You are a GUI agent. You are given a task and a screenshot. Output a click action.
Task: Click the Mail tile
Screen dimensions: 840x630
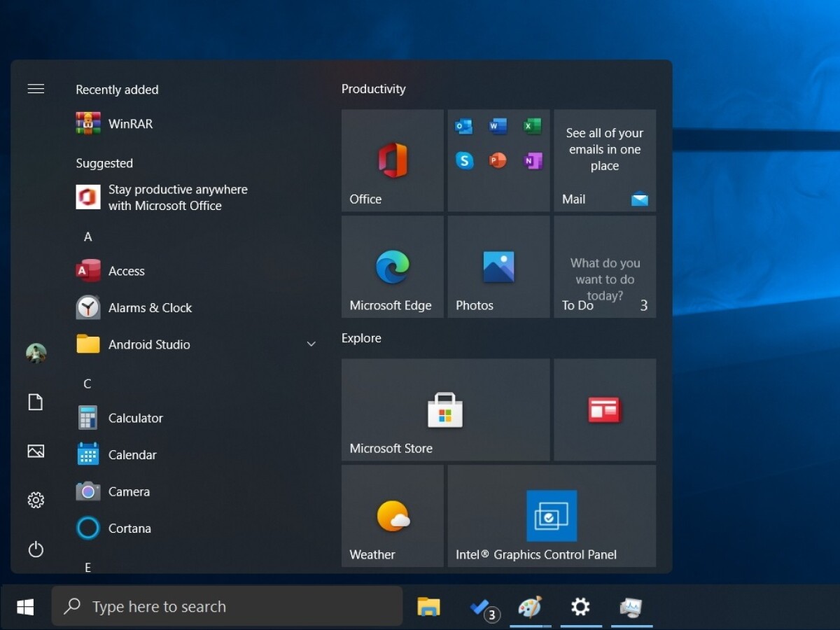pos(605,160)
